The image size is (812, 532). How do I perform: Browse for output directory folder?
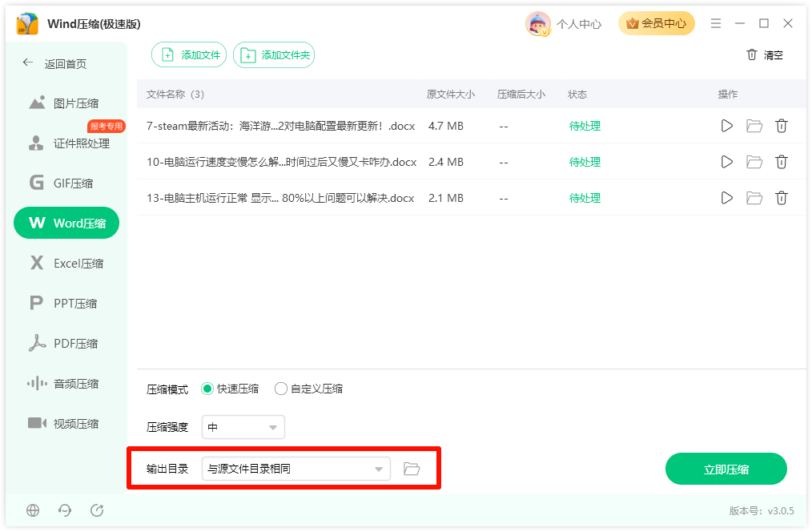(x=412, y=469)
